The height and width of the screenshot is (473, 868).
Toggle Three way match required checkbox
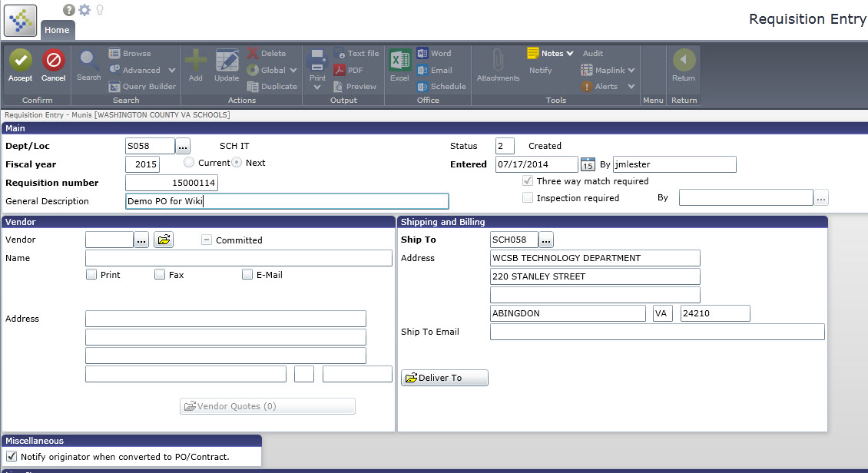pos(528,181)
